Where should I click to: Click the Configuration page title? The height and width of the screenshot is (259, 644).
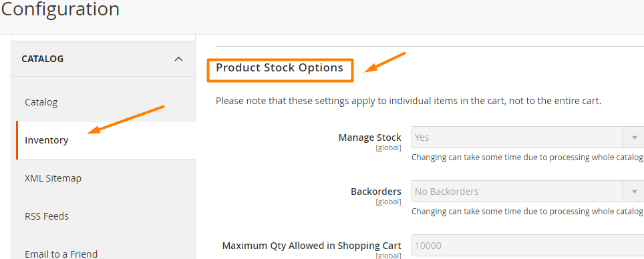[60, 9]
